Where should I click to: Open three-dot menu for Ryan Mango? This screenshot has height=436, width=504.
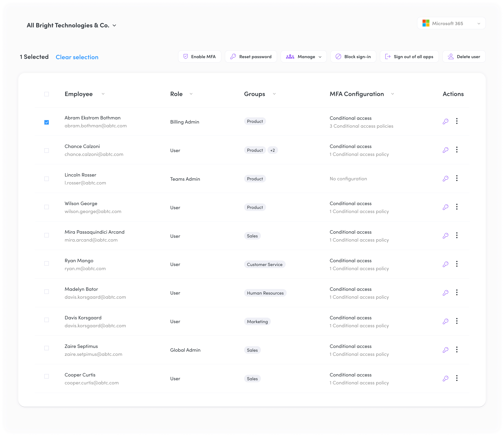tap(457, 264)
